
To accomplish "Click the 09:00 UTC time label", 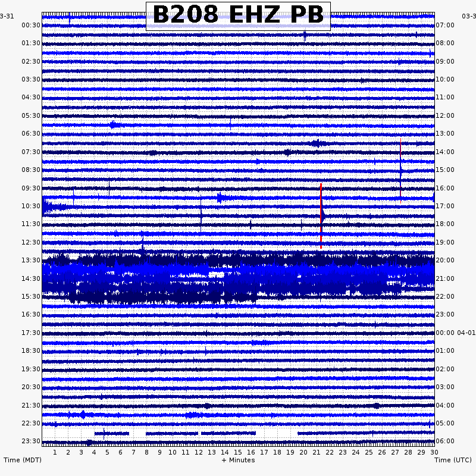I will coord(445,61).
